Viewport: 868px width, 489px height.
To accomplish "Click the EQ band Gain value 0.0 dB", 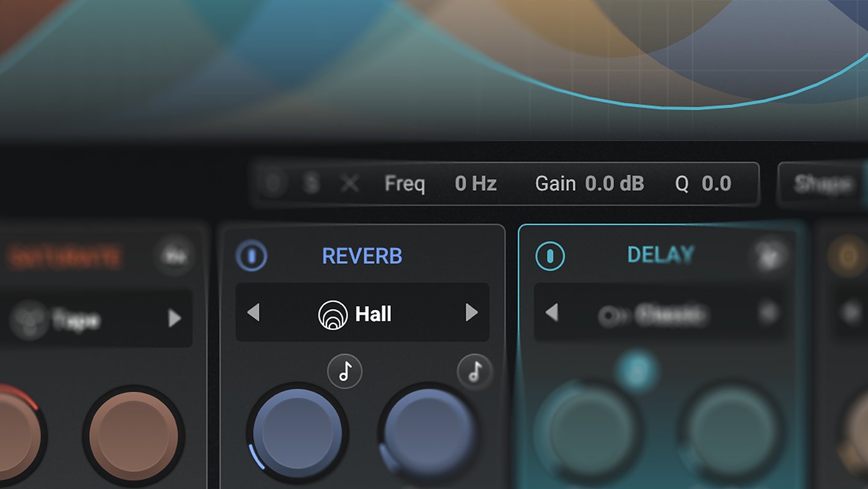I will point(614,183).
